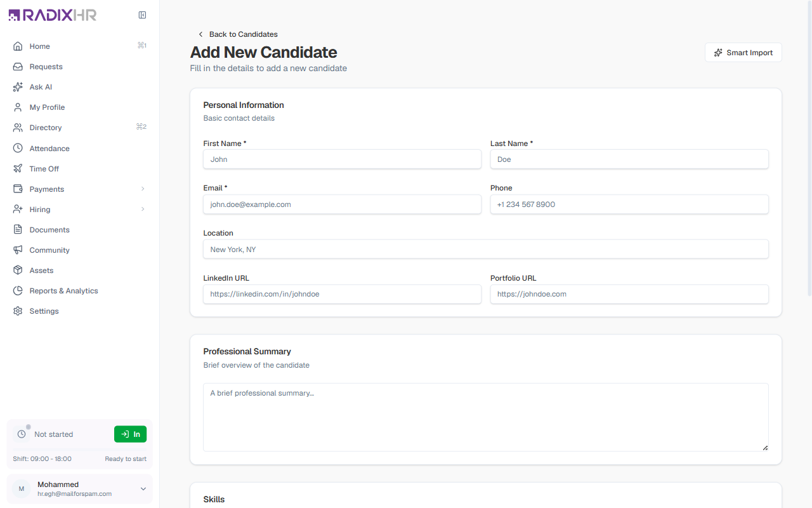Click the green clock In button
The image size is (812, 508).
pos(130,434)
